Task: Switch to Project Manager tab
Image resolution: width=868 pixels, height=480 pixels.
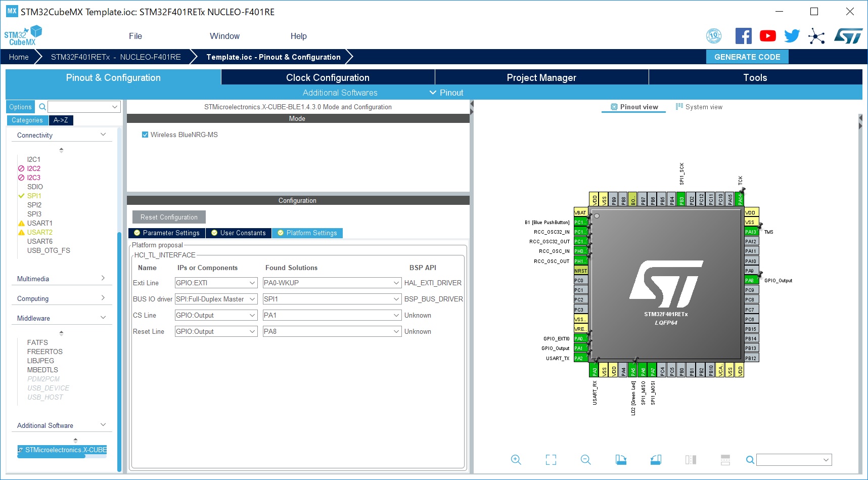Action: (x=541, y=77)
